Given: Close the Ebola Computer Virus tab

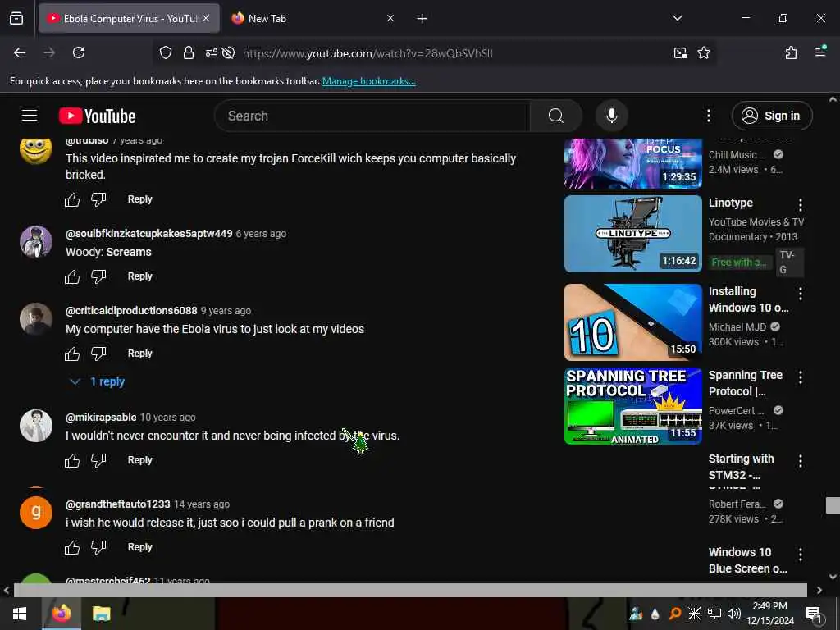Looking at the screenshot, I should coord(206,18).
